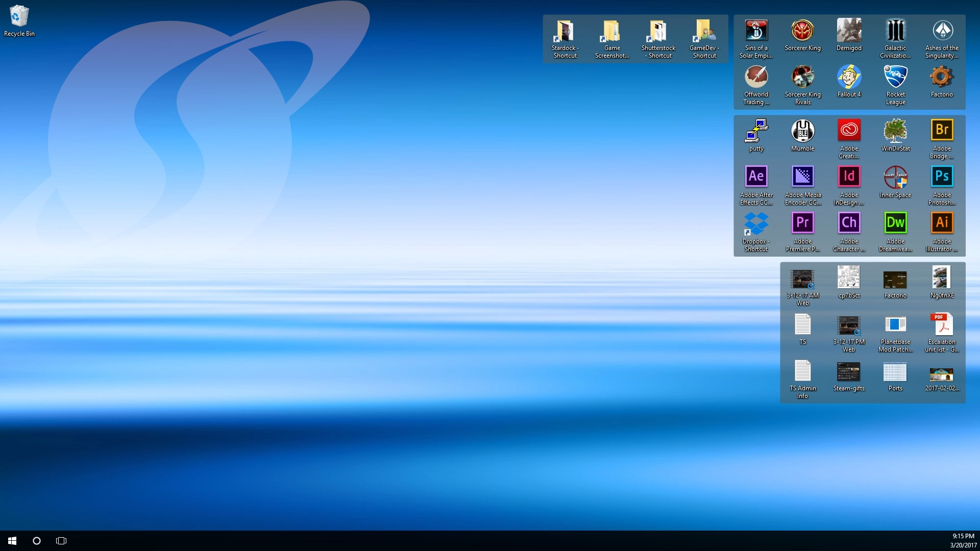Select the Adobe Photoshop desktop icon
Image resolution: width=980 pixels, height=551 pixels.
coord(942,177)
